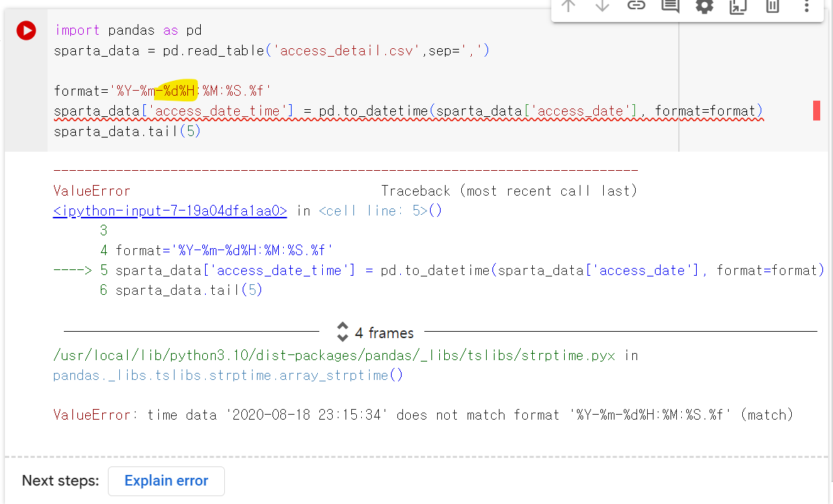The width and height of the screenshot is (833, 504).
Task: Click the ValueError time data message
Action: click(x=423, y=415)
